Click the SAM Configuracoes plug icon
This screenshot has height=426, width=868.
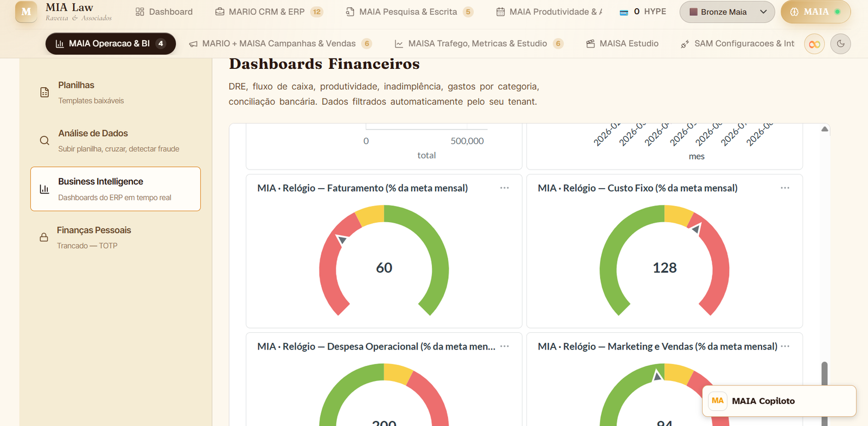pos(685,44)
